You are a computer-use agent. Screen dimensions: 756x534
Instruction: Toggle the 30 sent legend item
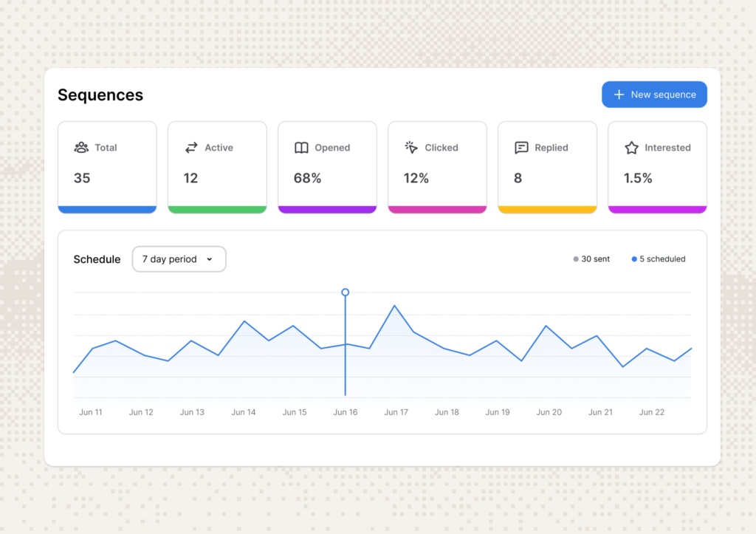(x=591, y=259)
